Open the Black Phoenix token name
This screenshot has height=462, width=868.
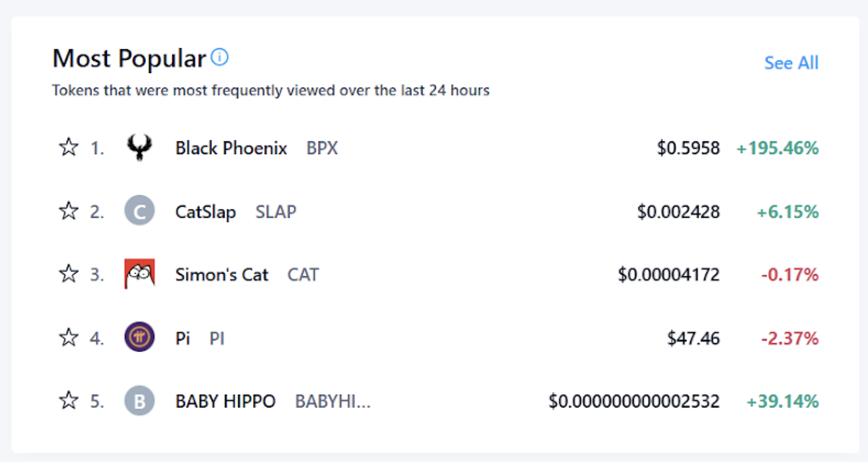[231, 149]
